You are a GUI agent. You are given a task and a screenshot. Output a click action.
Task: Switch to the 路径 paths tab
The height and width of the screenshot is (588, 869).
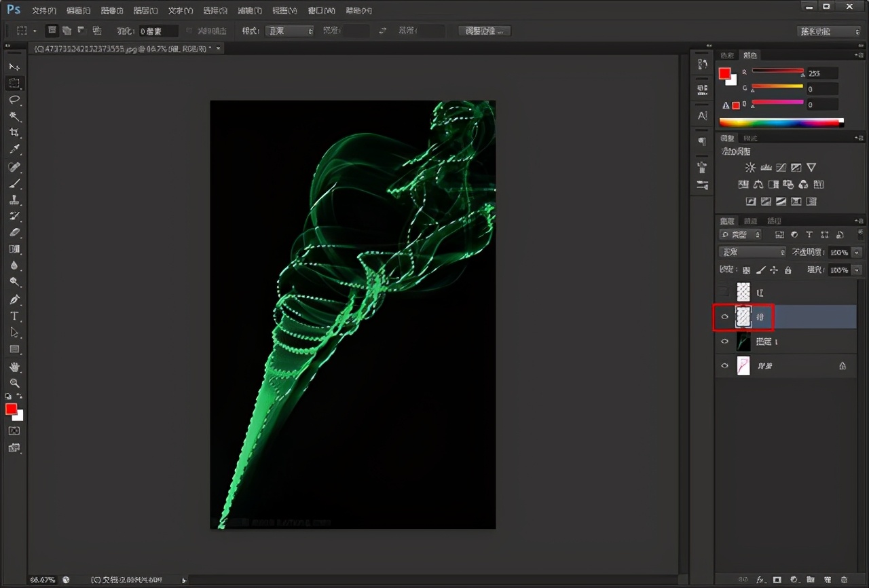774,221
